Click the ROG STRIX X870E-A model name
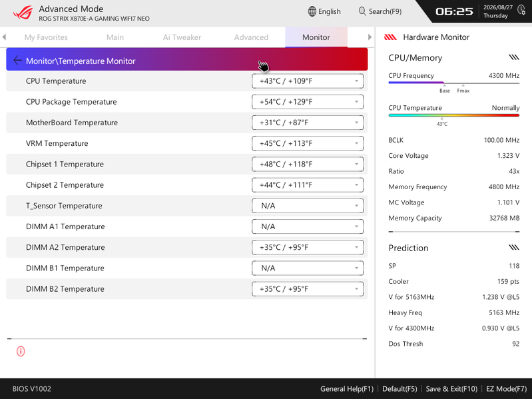The height and width of the screenshot is (399, 532). pyautogui.click(x=94, y=19)
